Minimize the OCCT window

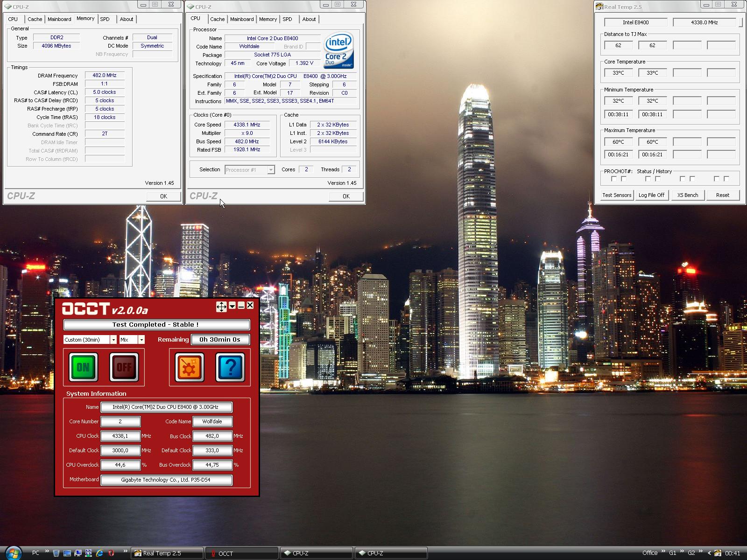pyautogui.click(x=241, y=306)
